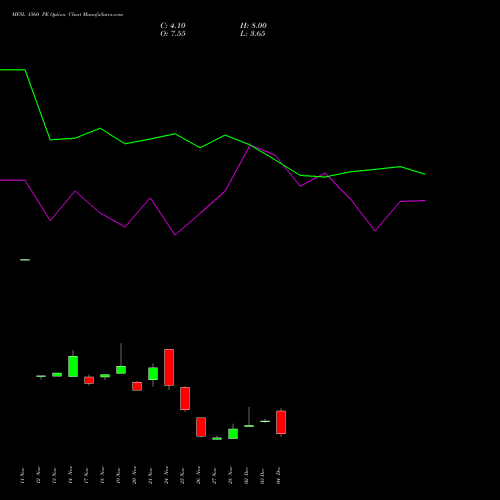Select the green candle for 28 Nov

233,434
